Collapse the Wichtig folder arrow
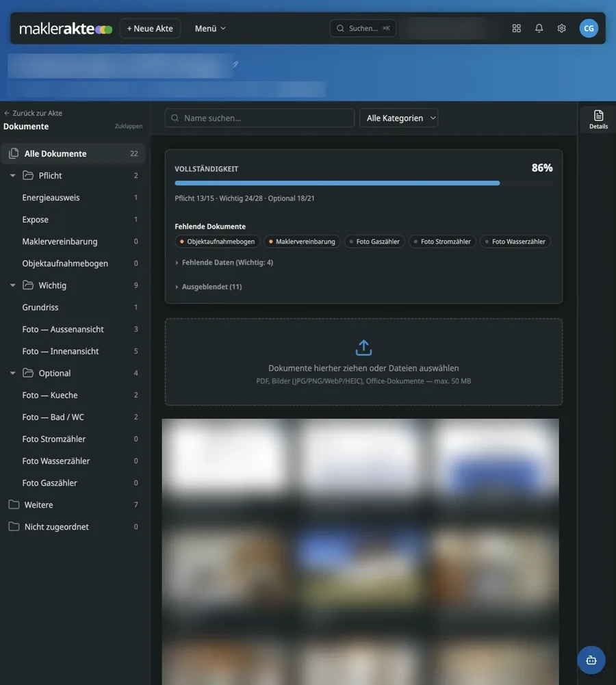616x685 pixels. click(13, 285)
